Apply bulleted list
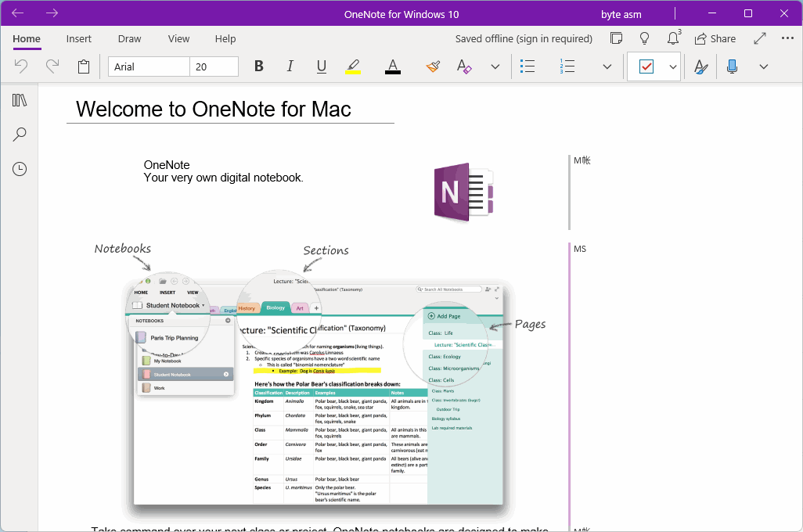 coord(528,66)
